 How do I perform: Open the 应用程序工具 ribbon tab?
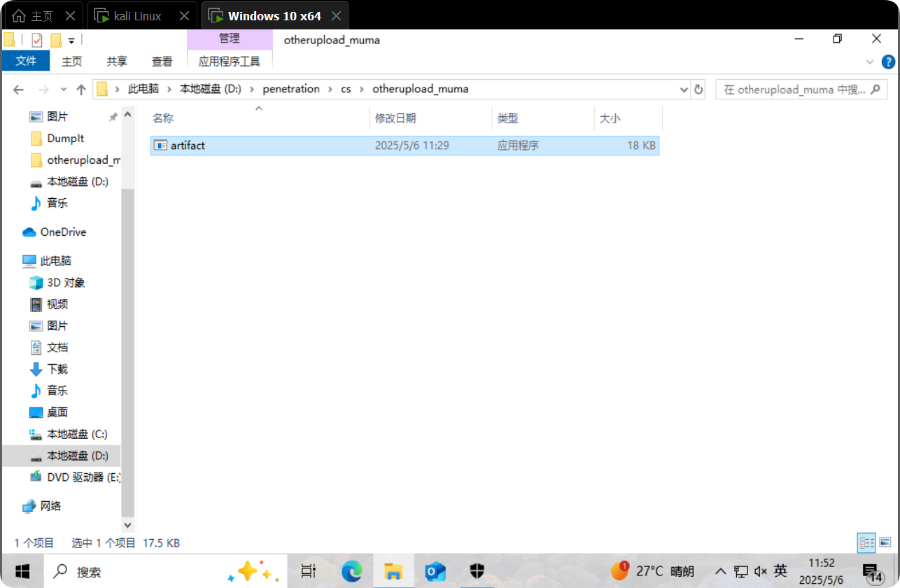(230, 62)
